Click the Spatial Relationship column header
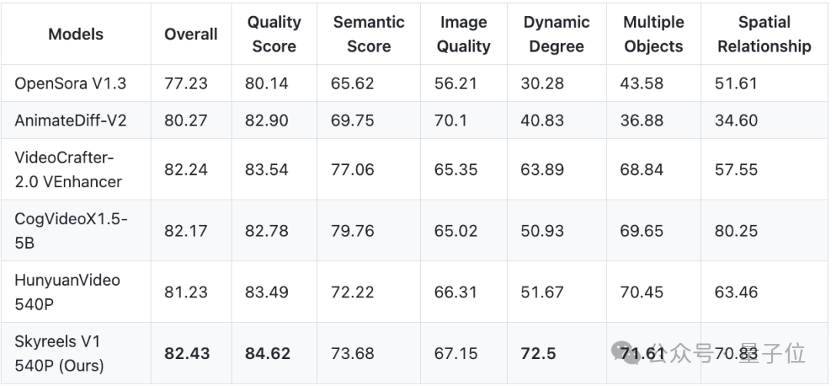This screenshot has width=832, height=386. [765, 34]
